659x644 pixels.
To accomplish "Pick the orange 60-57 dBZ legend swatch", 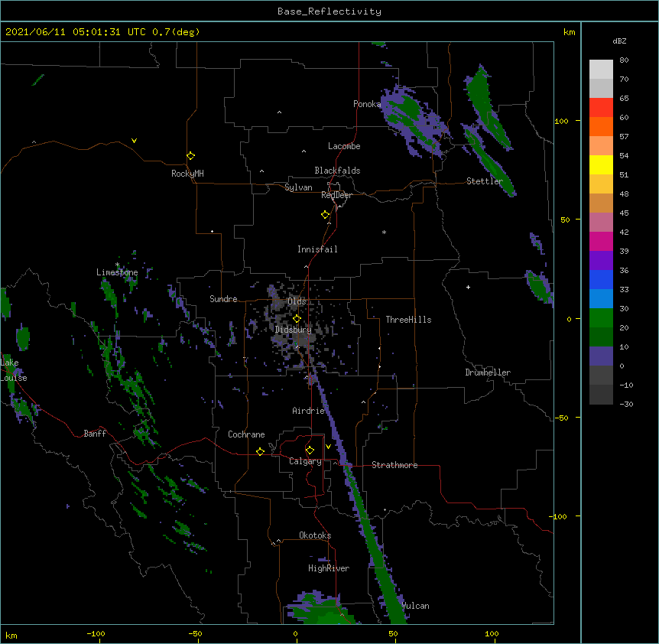I will coord(601,126).
